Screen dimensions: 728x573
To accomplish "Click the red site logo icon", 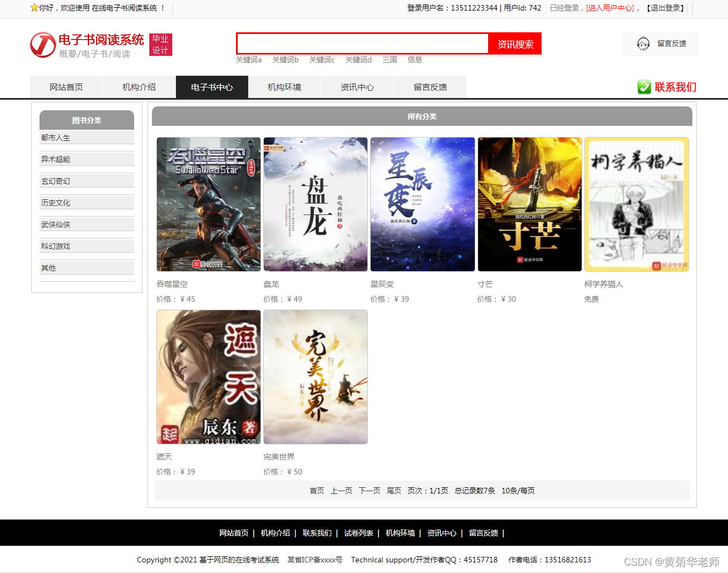I will pos(42,45).
